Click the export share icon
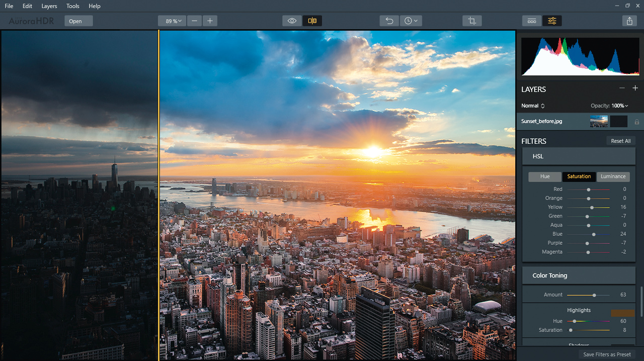The width and height of the screenshot is (644, 361). click(x=629, y=21)
